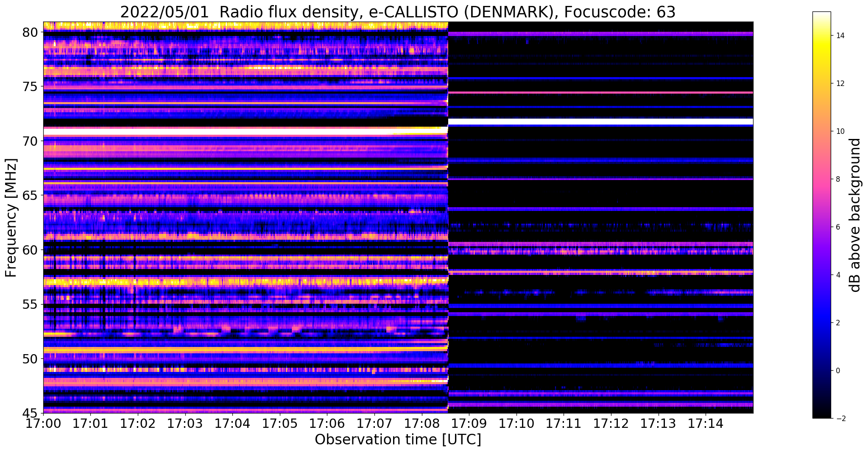Click the white top end of the colorbar
The width and height of the screenshot is (868, 452).
coord(821,14)
